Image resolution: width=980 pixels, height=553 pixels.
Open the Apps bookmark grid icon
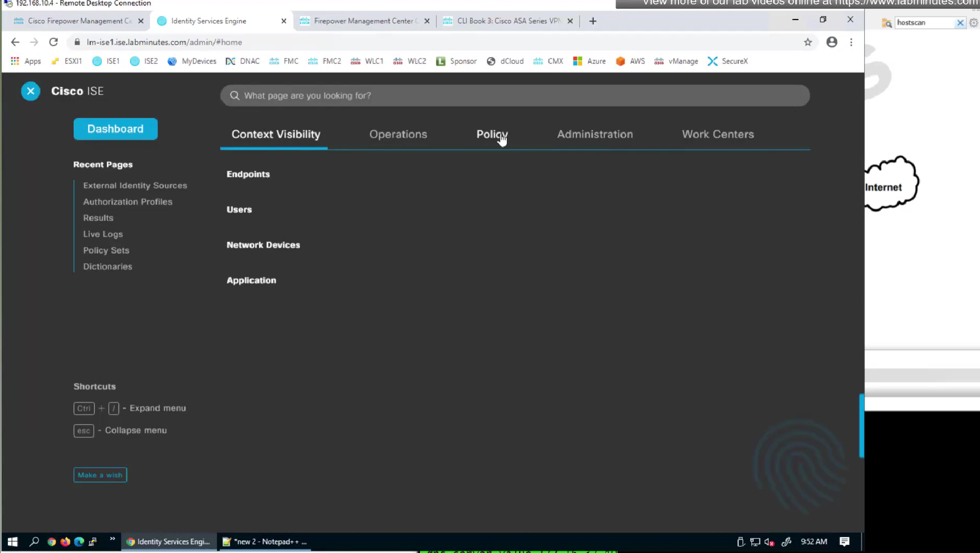click(x=15, y=61)
